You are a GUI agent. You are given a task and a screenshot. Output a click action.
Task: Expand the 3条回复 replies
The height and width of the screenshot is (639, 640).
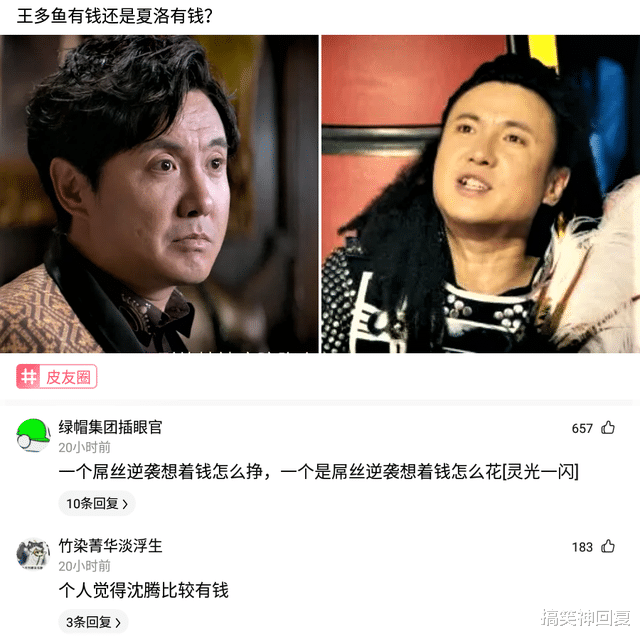[x=93, y=622]
